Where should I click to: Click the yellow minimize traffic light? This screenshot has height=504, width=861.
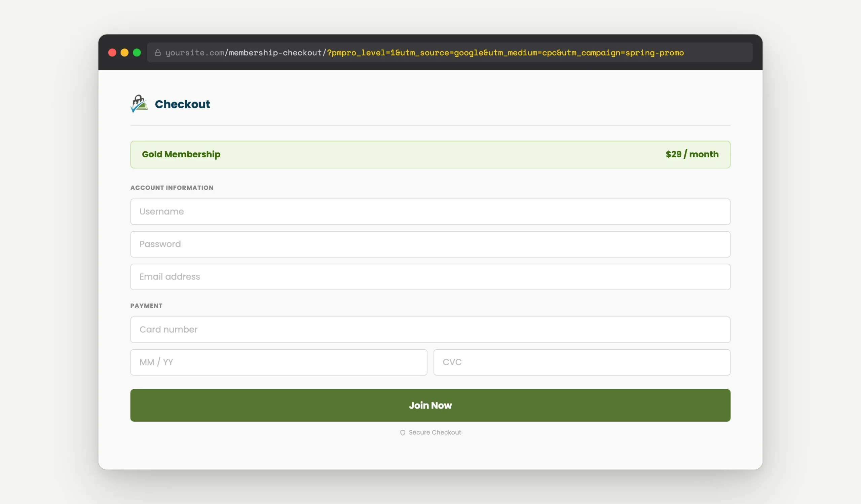tap(125, 52)
